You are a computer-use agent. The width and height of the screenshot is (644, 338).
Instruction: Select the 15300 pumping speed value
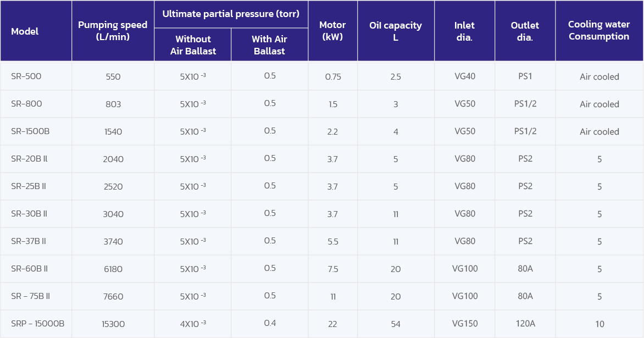pos(113,324)
